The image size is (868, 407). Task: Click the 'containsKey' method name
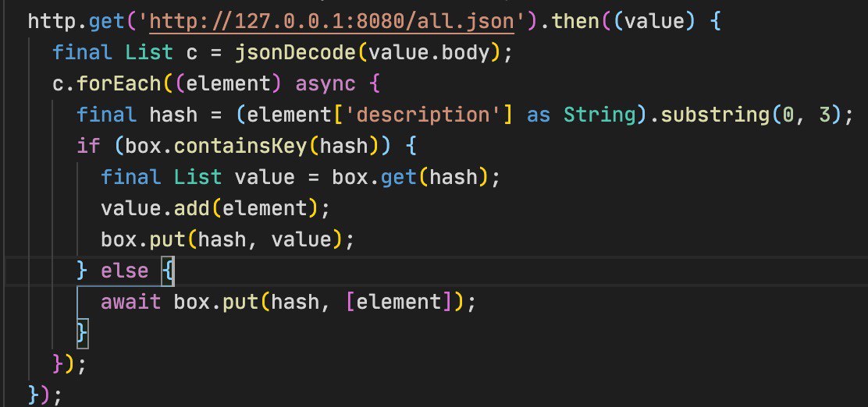(240, 146)
